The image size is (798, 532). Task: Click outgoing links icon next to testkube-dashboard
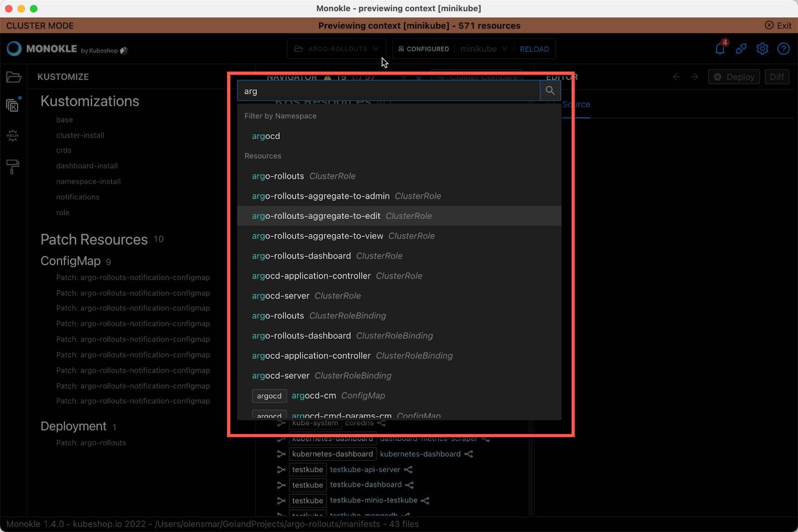click(x=409, y=485)
